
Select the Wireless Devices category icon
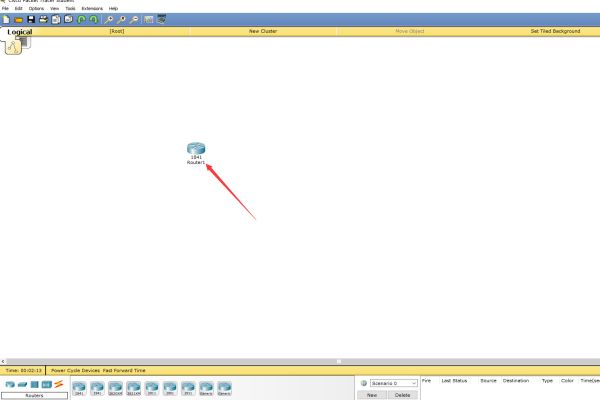46,384
